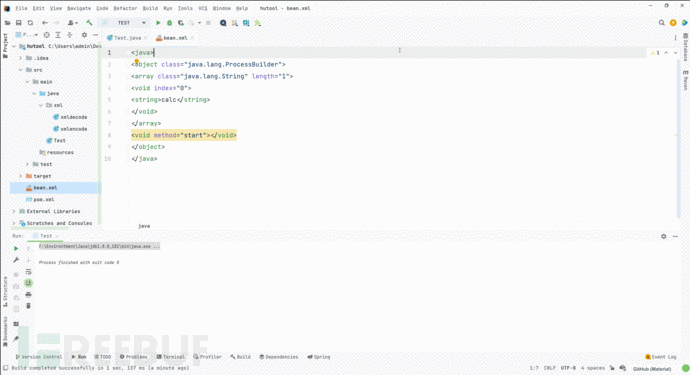
Task: Select the bean.xml editor tab
Action: pyautogui.click(x=175, y=38)
